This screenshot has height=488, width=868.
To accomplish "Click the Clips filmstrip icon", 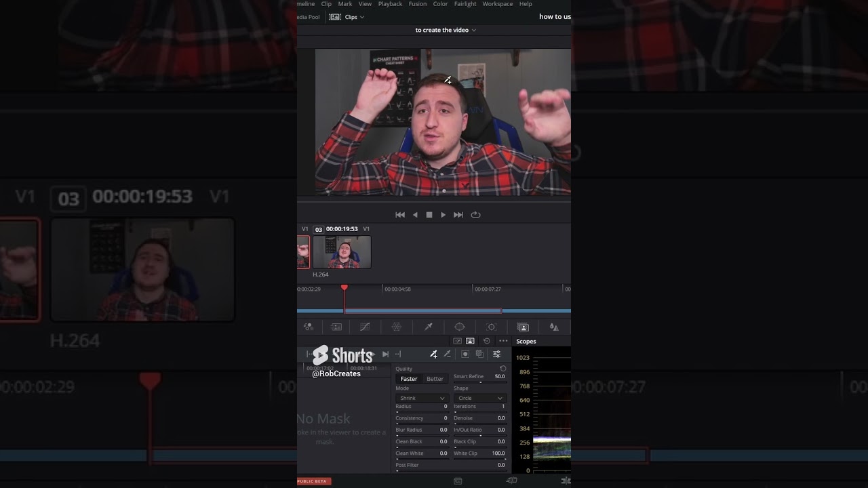I will [335, 17].
